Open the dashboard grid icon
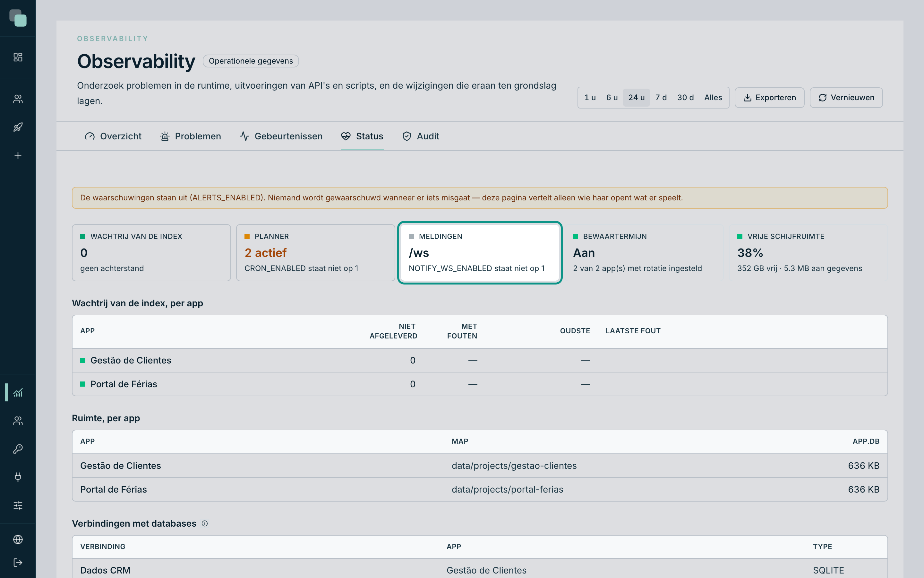This screenshot has height=578, width=924. [x=18, y=57]
